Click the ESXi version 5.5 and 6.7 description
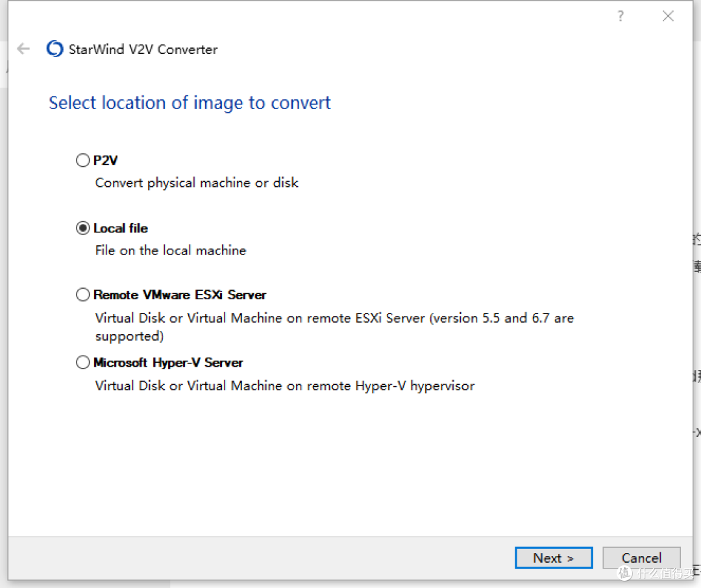Viewport: 701px width, 588px height. click(334, 319)
